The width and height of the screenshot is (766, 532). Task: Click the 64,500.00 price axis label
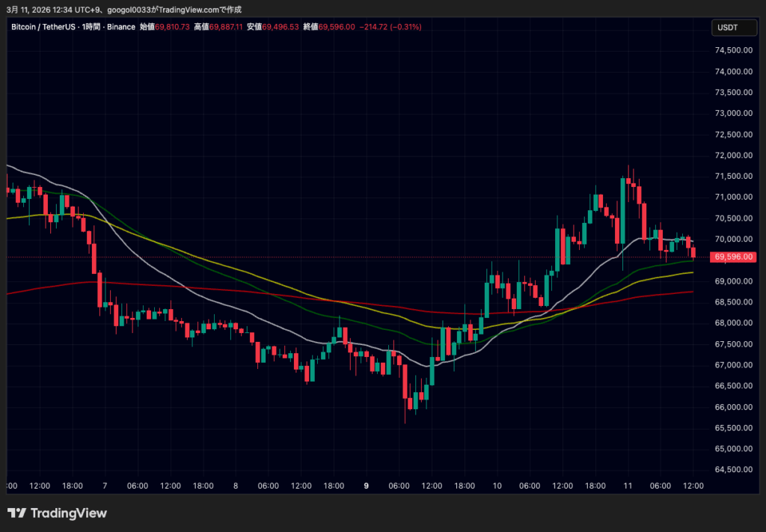(x=733, y=470)
